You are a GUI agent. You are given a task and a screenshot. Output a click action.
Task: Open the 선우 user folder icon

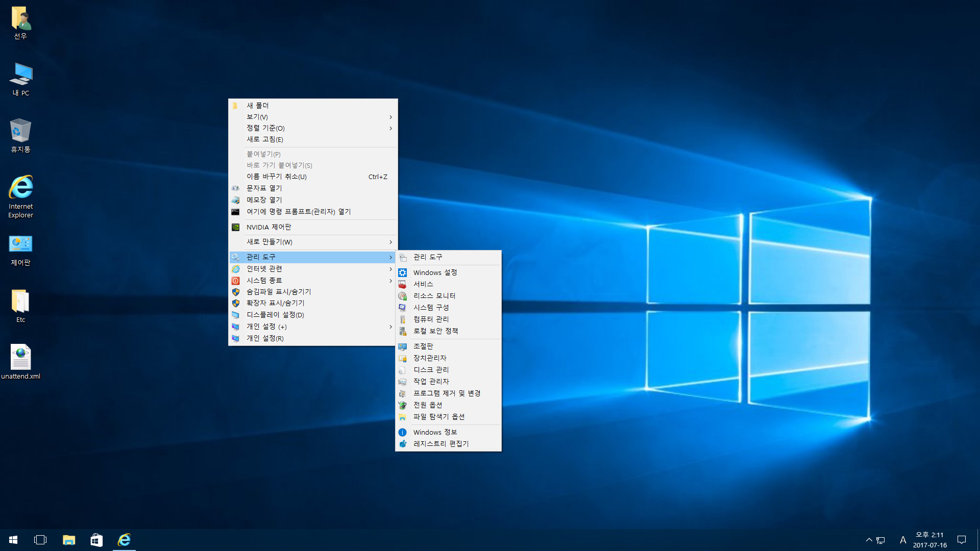[20, 23]
